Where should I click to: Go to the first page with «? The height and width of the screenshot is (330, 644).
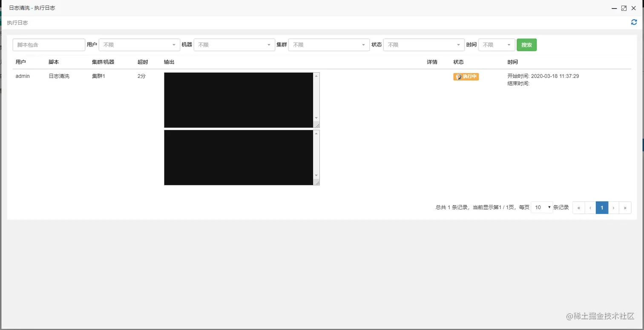(x=578, y=207)
